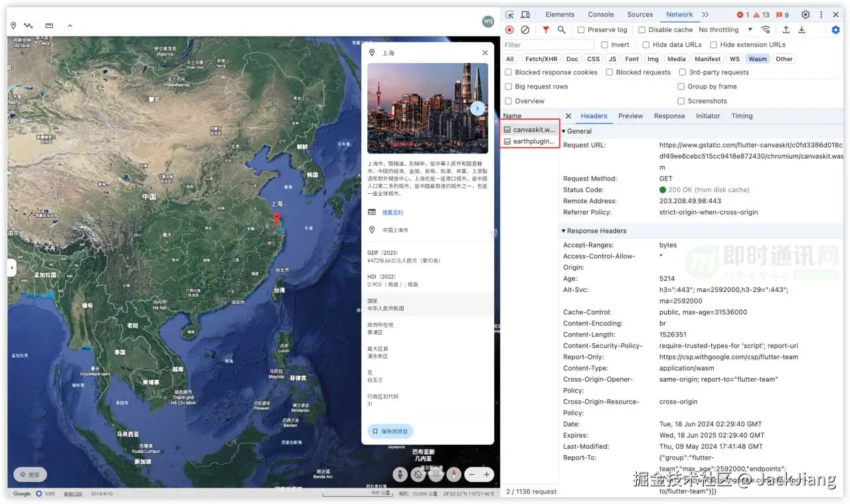Clear the network log
This screenshot has width=850, height=504.
pos(525,30)
